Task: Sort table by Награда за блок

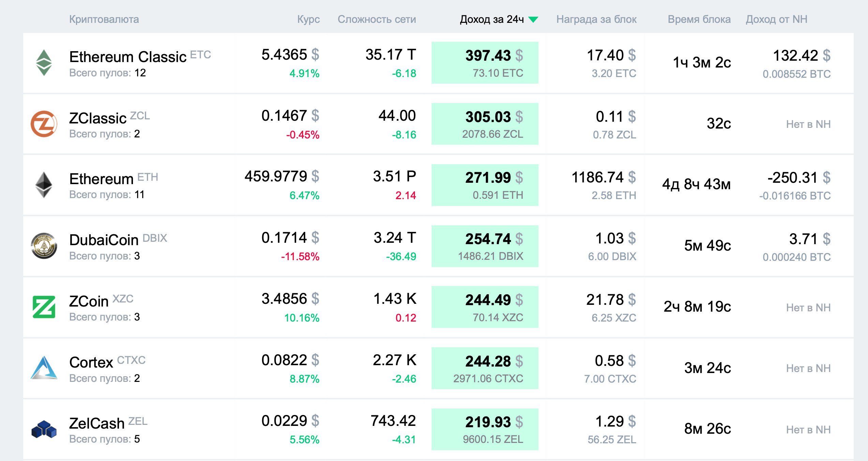Action: (x=596, y=19)
